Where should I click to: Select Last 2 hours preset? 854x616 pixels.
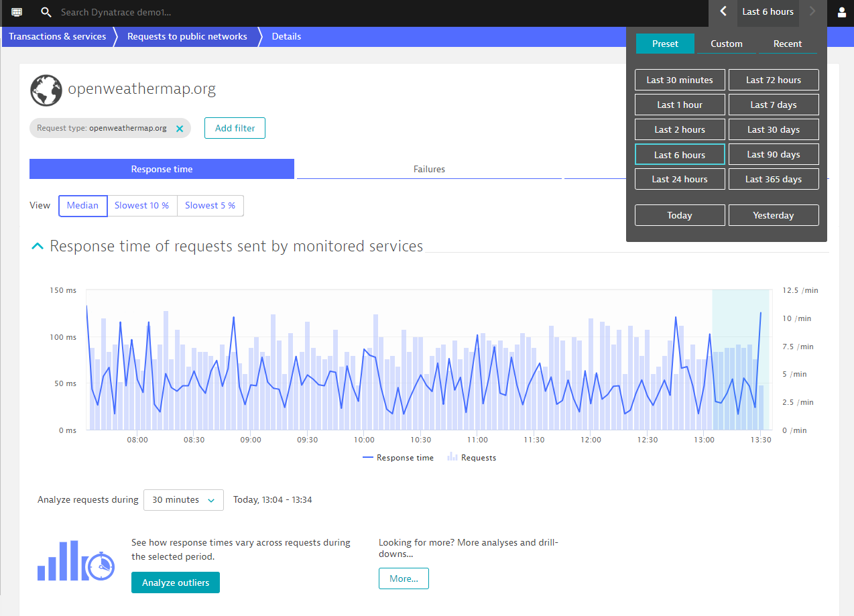coord(680,129)
